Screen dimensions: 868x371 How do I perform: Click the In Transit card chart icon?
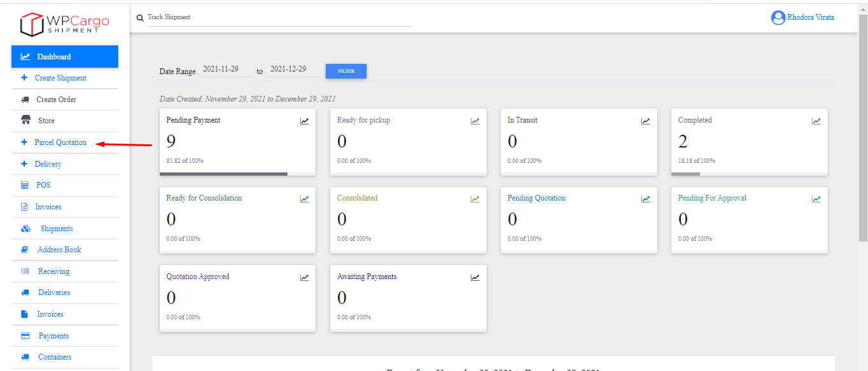click(x=646, y=121)
